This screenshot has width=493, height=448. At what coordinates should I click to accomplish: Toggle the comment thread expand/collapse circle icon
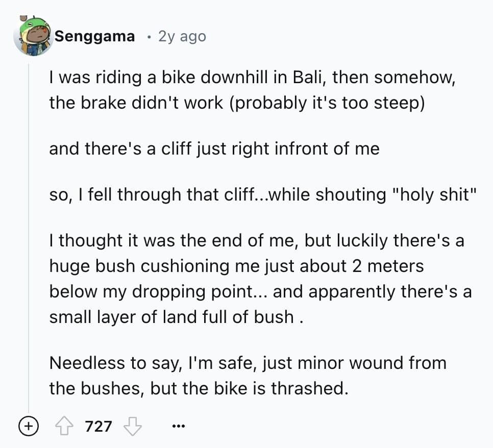click(x=29, y=426)
